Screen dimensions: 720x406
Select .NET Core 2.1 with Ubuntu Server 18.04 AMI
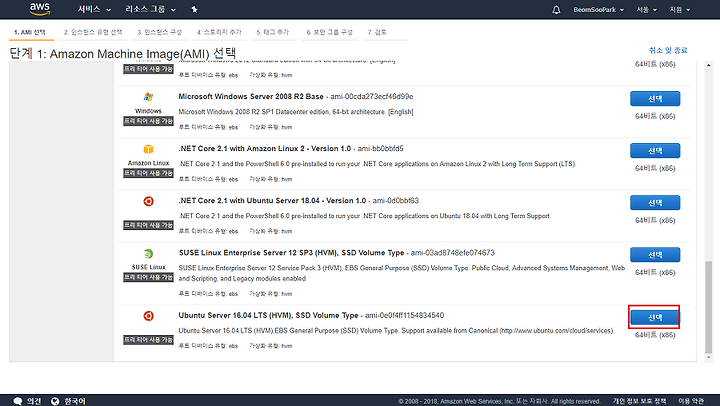[x=655, y=203]
